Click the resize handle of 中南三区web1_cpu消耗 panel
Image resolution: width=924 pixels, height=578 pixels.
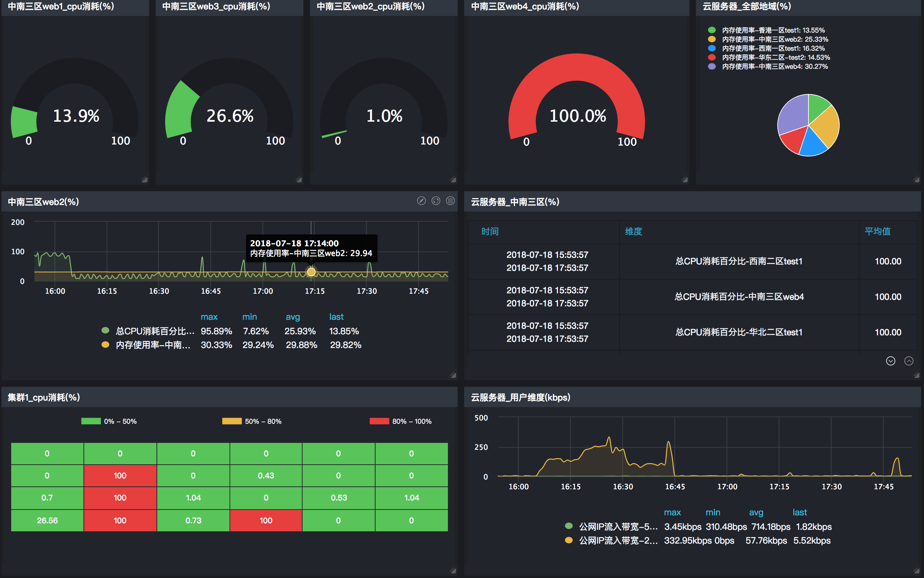(x=144, y=179)
